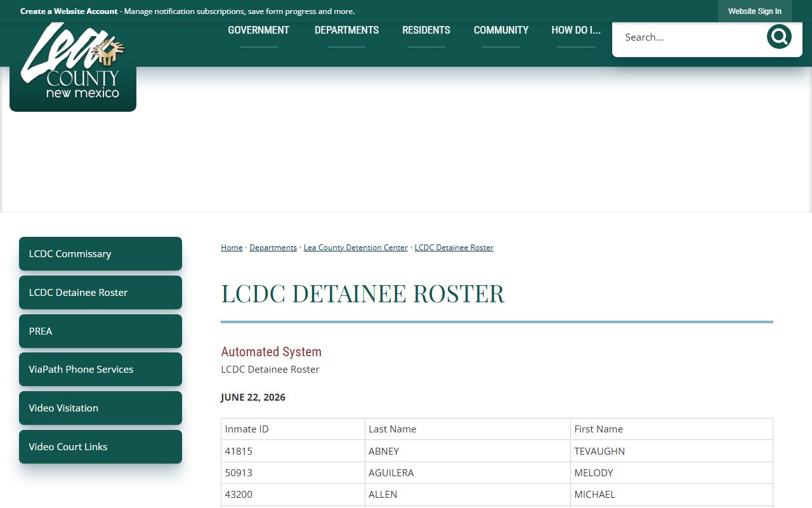This screenshot has width=812, height=508.
Task: Click the search magnifier icon button
Action: pyautogui.click(x=779, y=37)
